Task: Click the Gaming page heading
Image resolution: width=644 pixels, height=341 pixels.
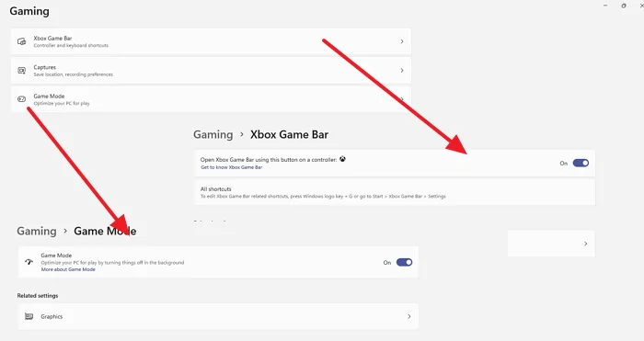Action: [x=29, y=11]
